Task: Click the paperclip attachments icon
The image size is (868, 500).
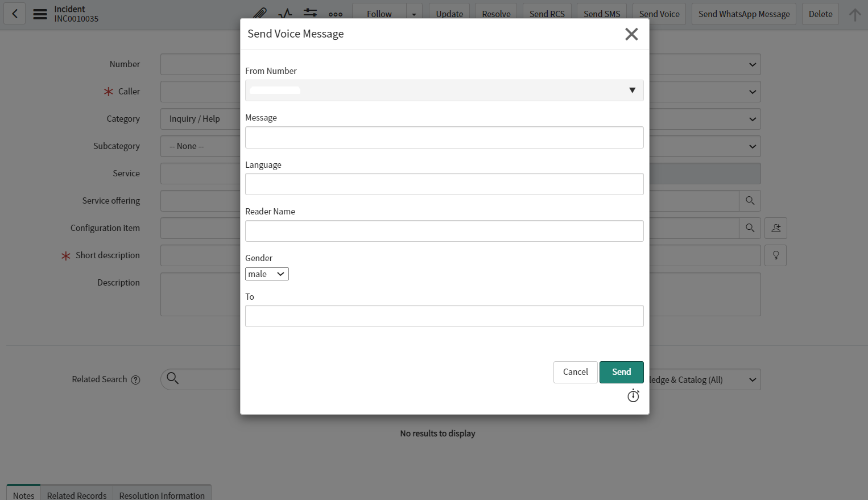Action: (x=260, y=14)
